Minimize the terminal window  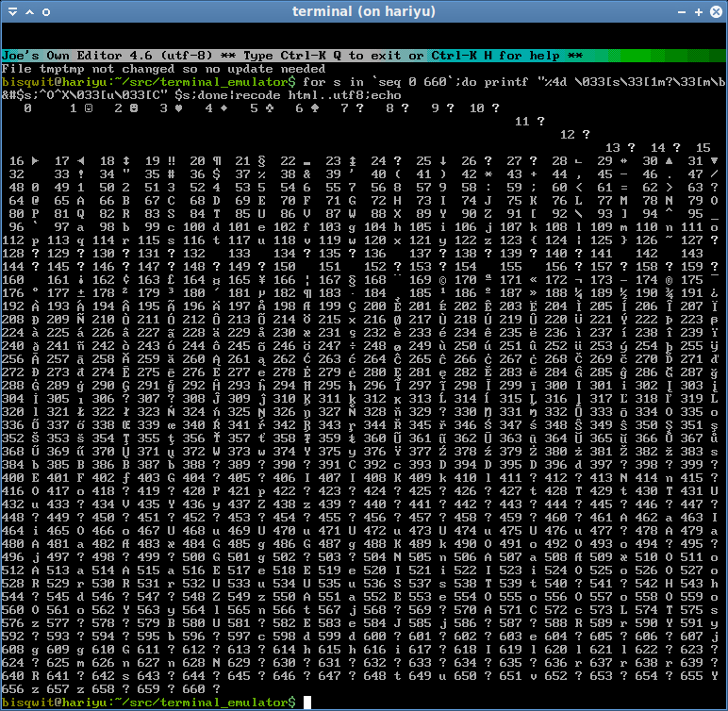pos(680,12)
